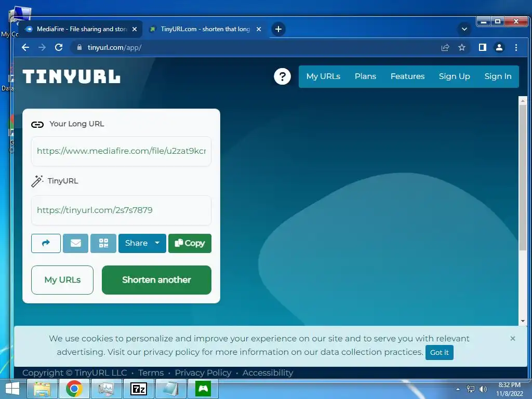Reload the current page
This screenshot has width=532, height=399.
click(59, 47)
